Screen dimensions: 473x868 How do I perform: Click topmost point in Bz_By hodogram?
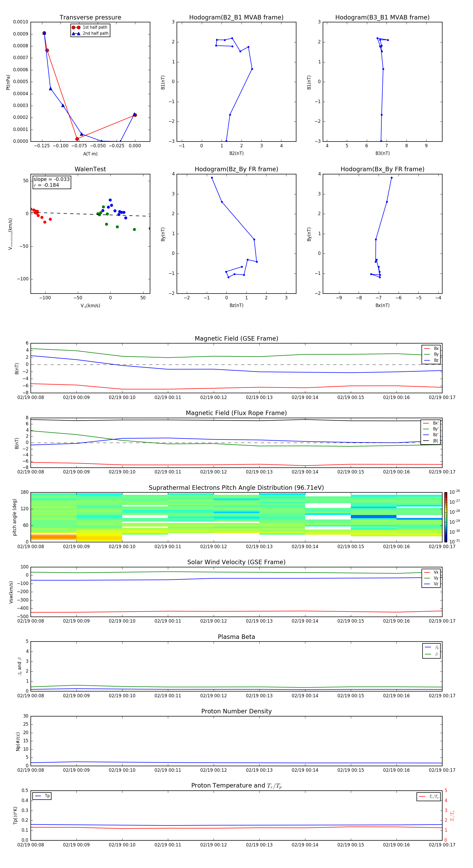tap(212, 178)
